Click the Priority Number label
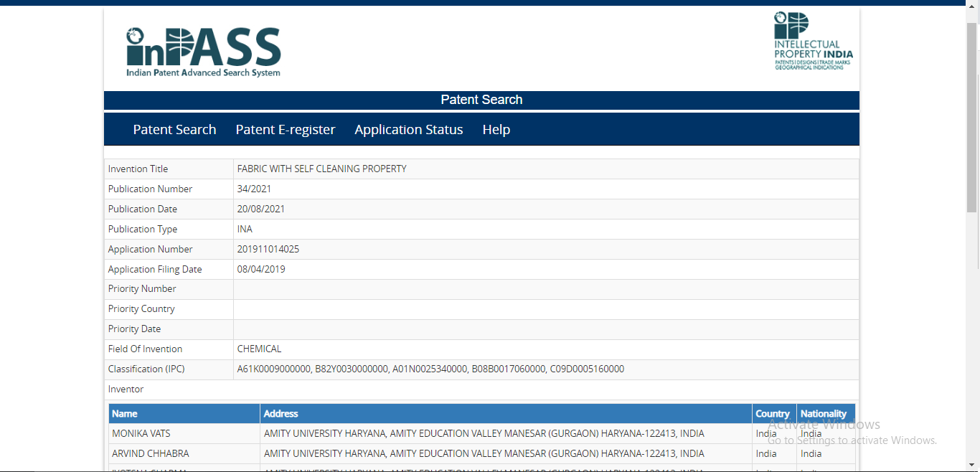The image size is (980, 472). (142, 288)
